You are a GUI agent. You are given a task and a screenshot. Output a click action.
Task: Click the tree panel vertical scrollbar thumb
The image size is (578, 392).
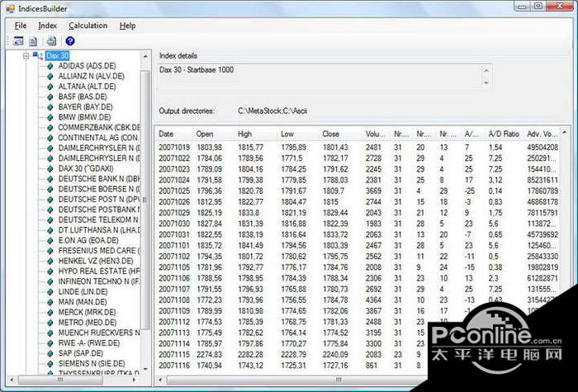(x=145, y=200)
